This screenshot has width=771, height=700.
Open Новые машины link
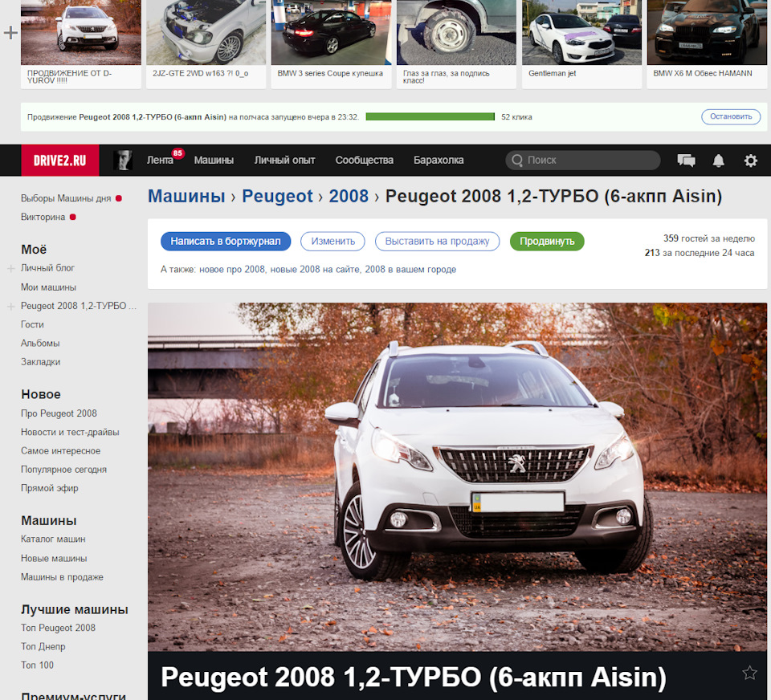[x=54, y=559]
